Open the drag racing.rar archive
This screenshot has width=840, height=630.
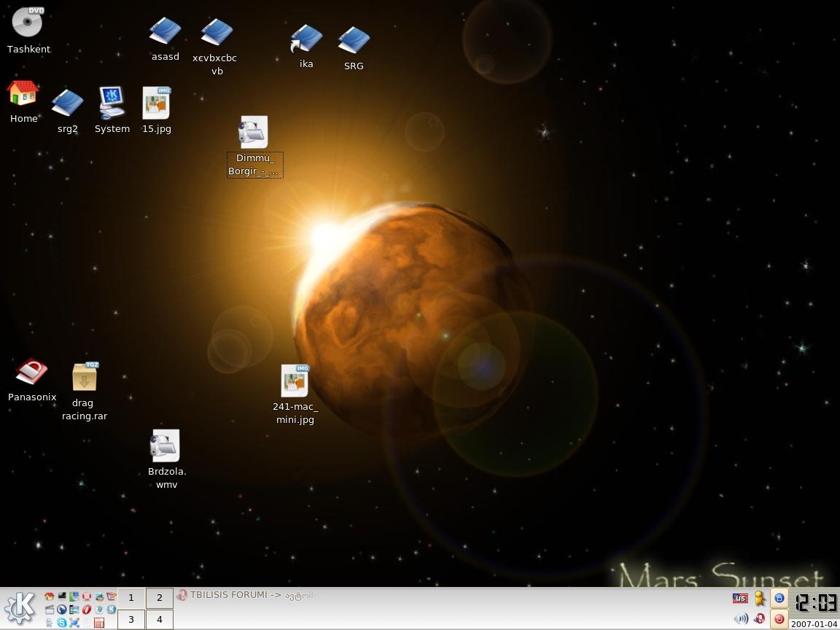[85, 378]
